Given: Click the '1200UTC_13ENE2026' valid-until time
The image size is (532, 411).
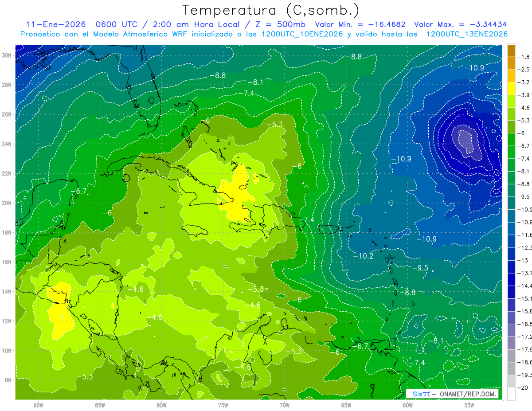Looking at the screenshot, I should (x=466, y=34).
